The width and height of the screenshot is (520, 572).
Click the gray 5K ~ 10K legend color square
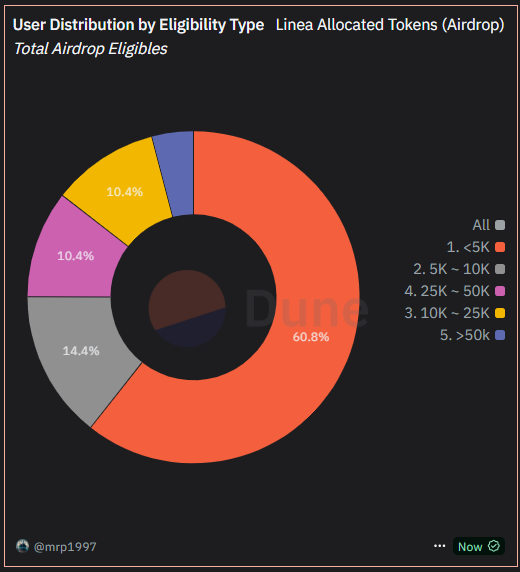tap(500, 269)
